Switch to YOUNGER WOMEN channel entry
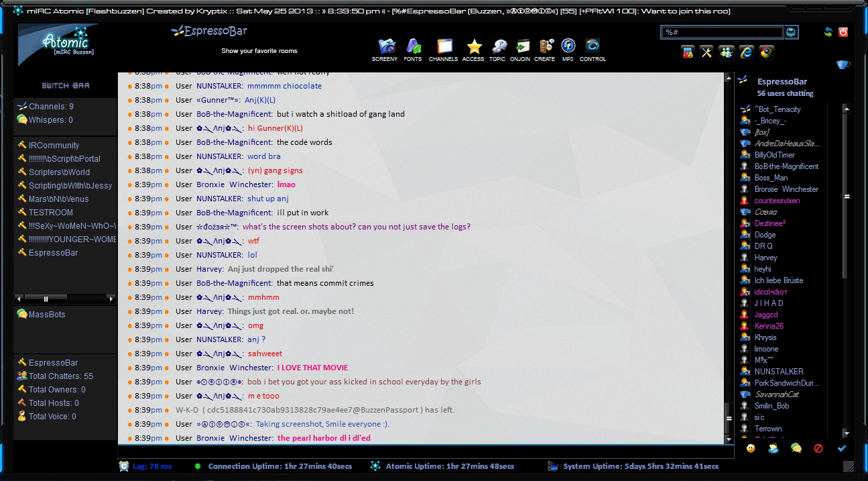This screenshot has width=868, height=481. (x=66, y=239)
